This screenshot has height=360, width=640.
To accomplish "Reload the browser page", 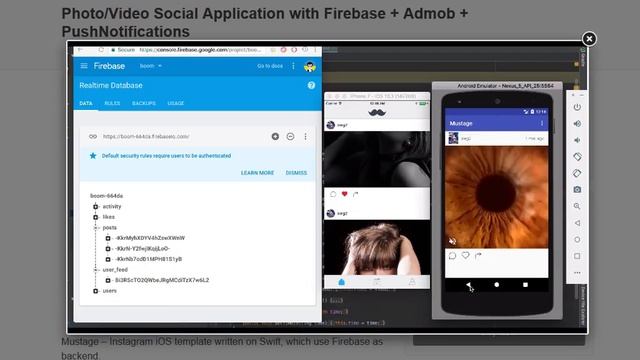I will point(101,50).
